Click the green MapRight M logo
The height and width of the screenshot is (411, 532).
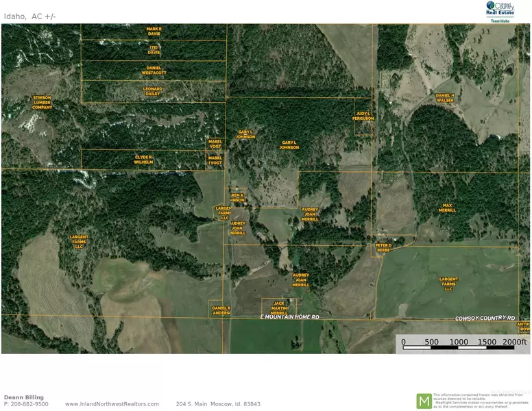pyautogui.click(x=424, y=401)
